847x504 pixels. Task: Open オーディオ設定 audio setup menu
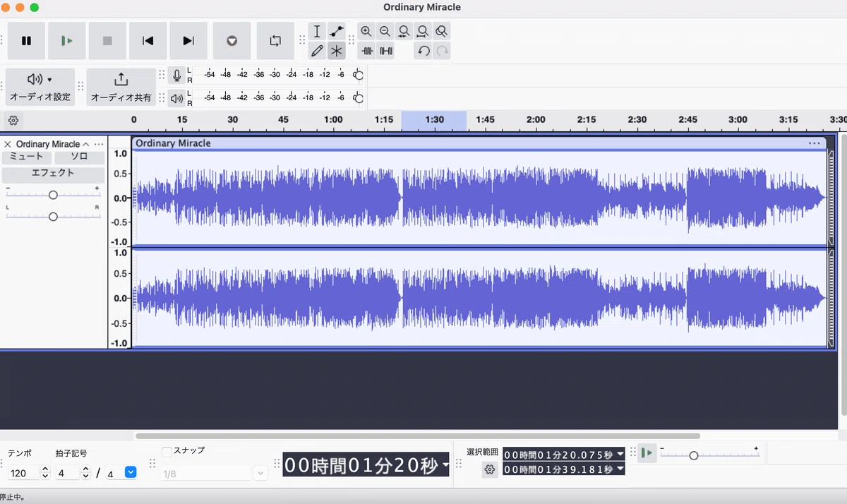point(40,87)
